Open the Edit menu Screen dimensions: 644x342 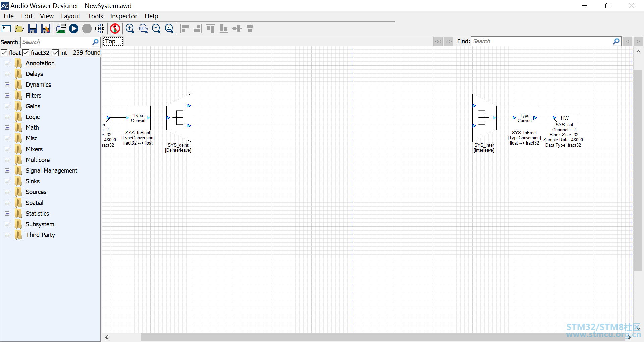click(x=27, y=16)
